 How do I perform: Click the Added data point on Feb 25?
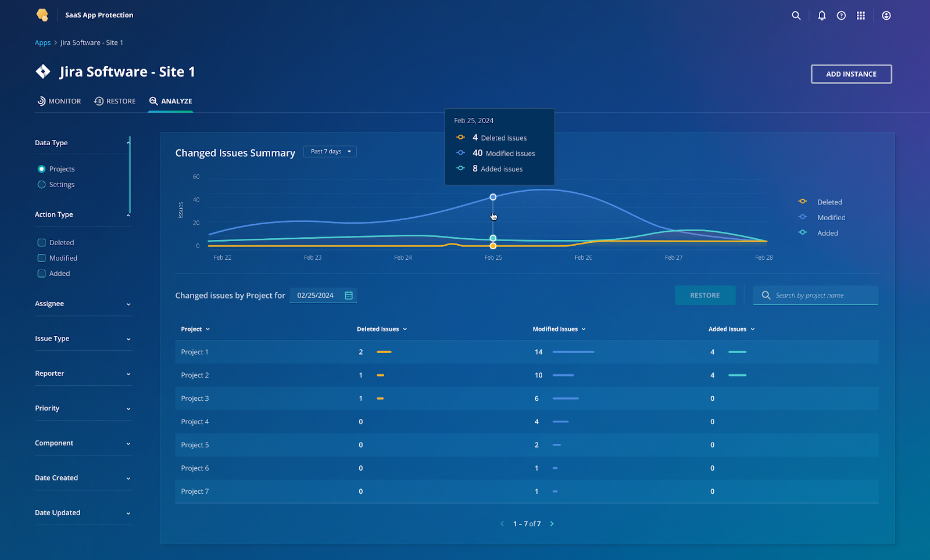493,238
